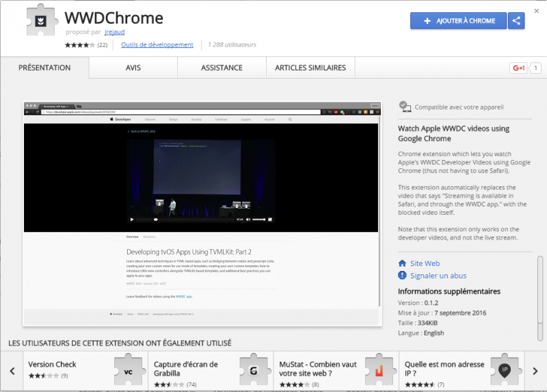Click the G+1 count bubble
The width and height of the screenshot is (547, 392).
tap(535, 68)
